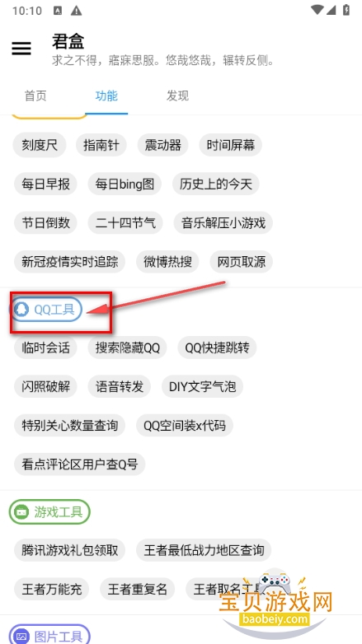Tap the battery icon in status bar
Viewport: 362px width, 644px height.
coord(346,10)
